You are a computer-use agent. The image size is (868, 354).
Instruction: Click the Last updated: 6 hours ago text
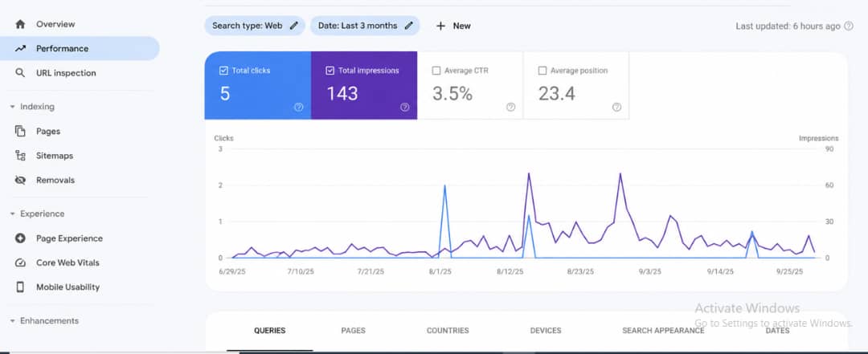click(788, 26)
